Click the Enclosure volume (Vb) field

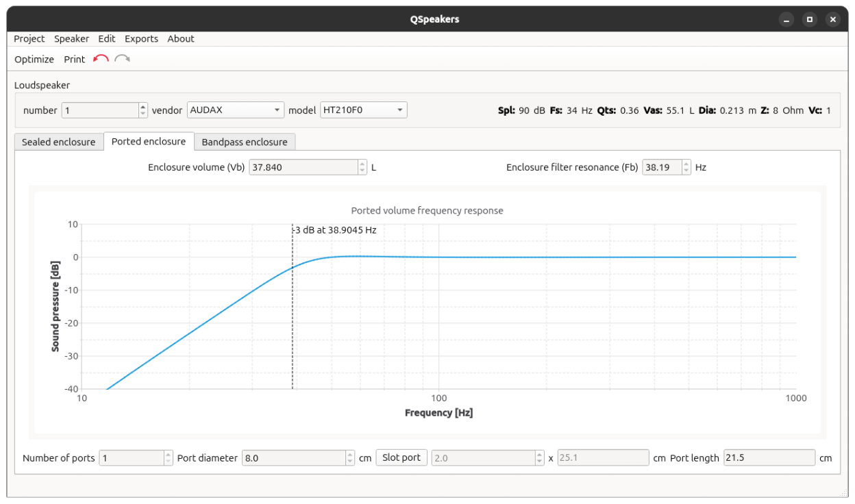(x=303, y=167)
